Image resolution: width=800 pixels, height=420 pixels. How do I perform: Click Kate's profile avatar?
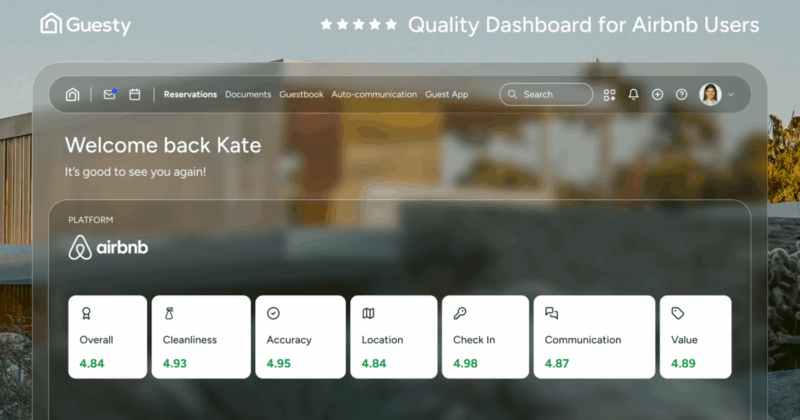[x=710, y=94]
